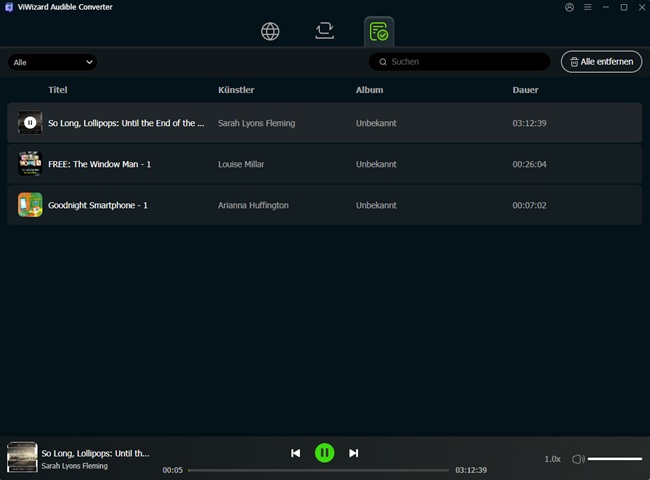The image size is (650, 480).
Task: Select the So Long, Lollipops title
Action: click(126, 123)
